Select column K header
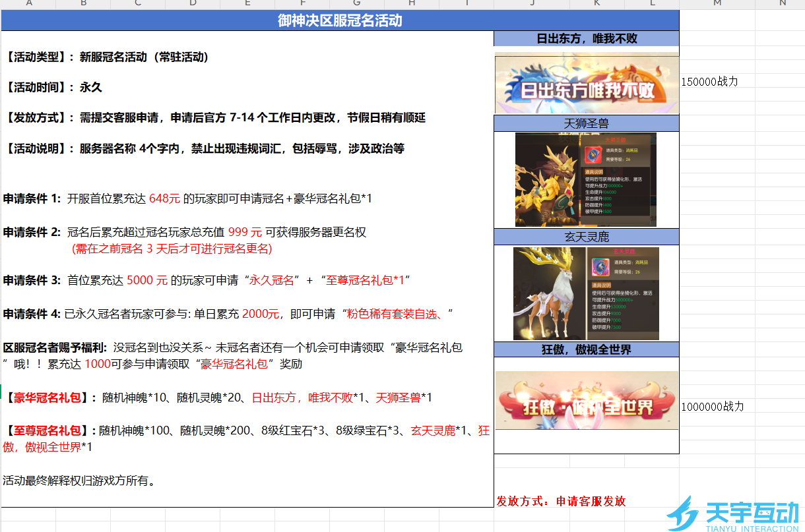 (x=597, y=4)
